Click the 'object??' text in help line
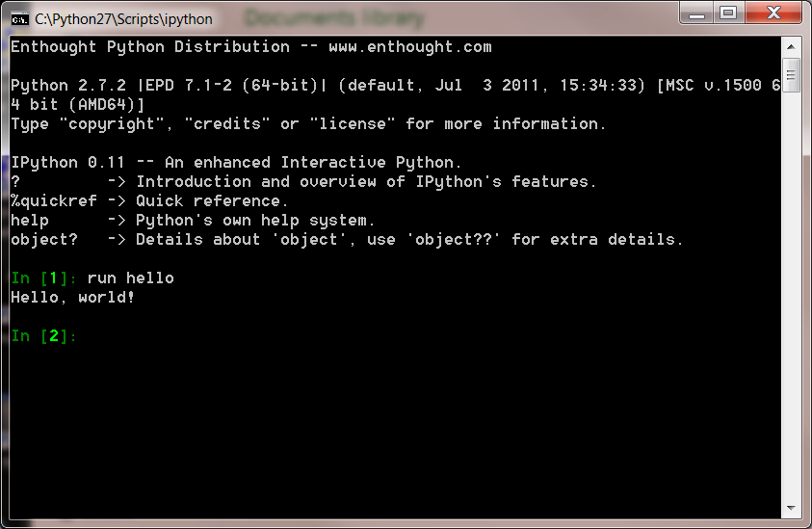 click(x=454, y=239)
